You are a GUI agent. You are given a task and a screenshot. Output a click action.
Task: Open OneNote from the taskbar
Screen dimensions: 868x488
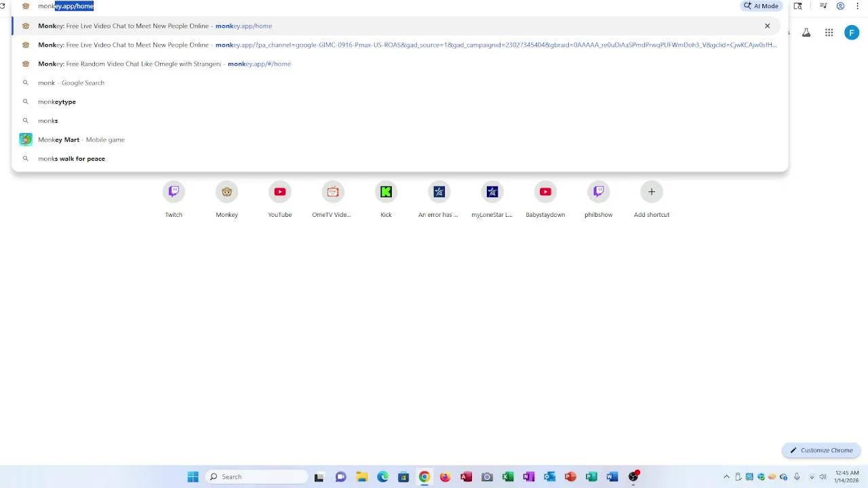point(528,476)
